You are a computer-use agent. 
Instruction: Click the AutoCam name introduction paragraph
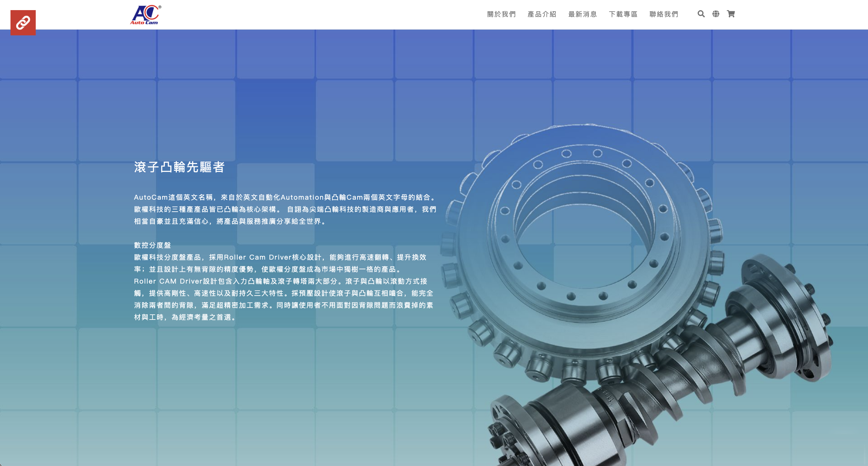pyautogui.click(x=285, y=197)
